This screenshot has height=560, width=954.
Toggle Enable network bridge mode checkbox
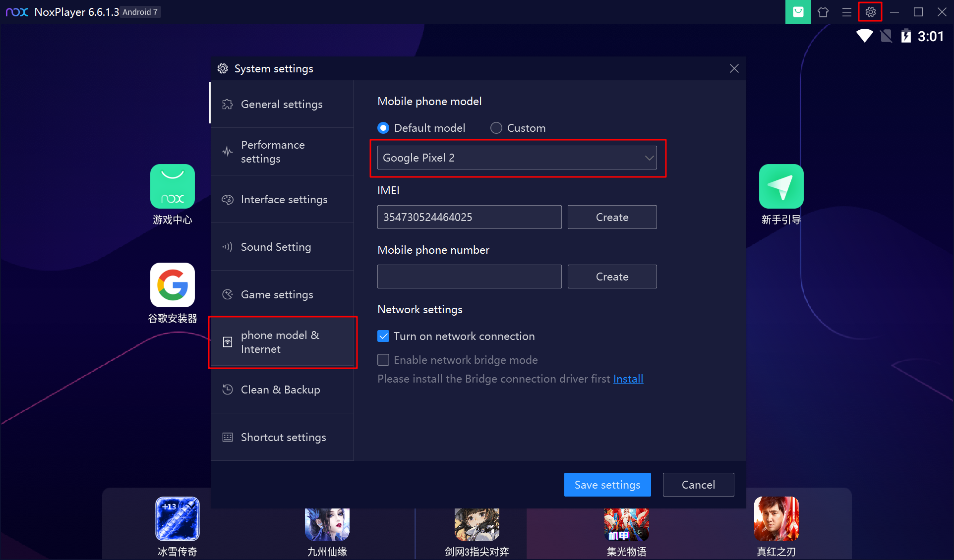383,360
